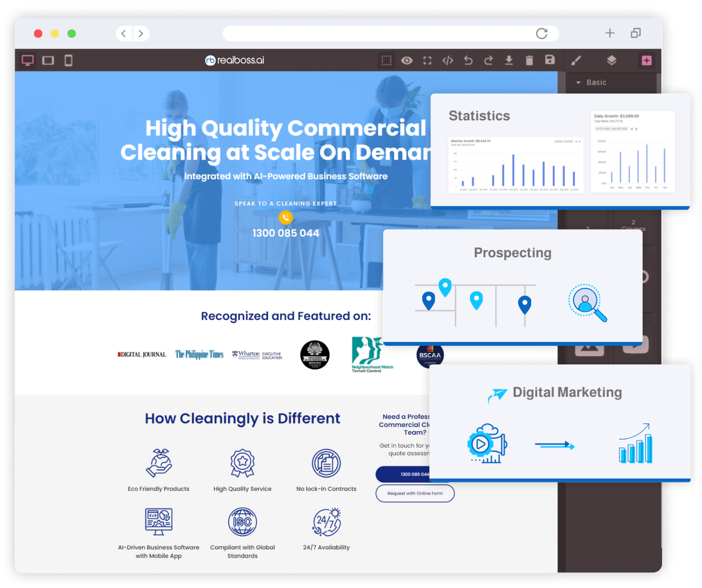The image size is (702, 588).
Task: Click the browser address bar
Action: coord(379,33)
